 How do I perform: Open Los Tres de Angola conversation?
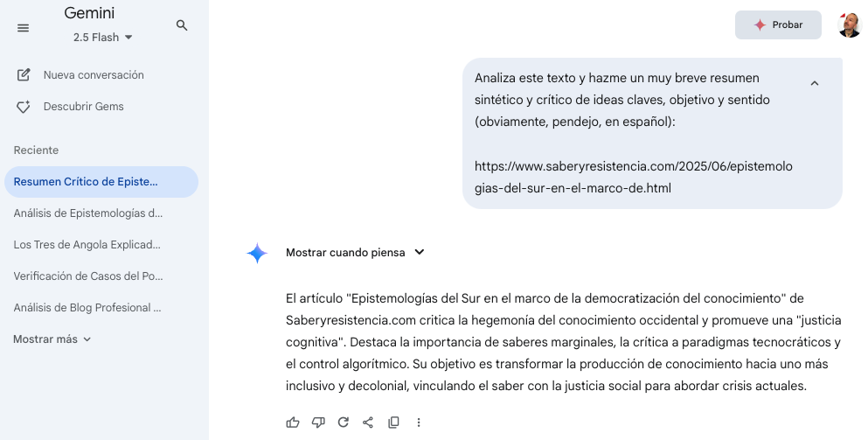(87, 245)
